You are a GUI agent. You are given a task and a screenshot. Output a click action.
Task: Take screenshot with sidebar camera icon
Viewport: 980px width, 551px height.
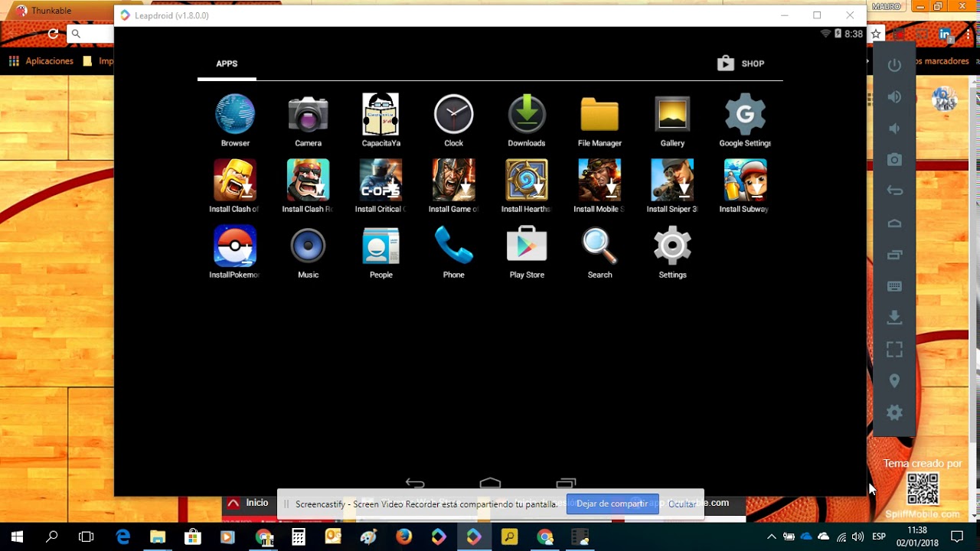[894, 159]
